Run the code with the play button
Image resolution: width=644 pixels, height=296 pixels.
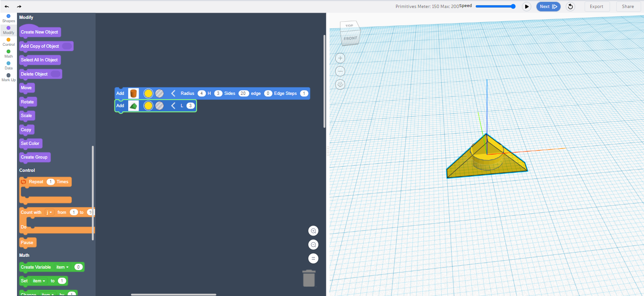[527, 7]
